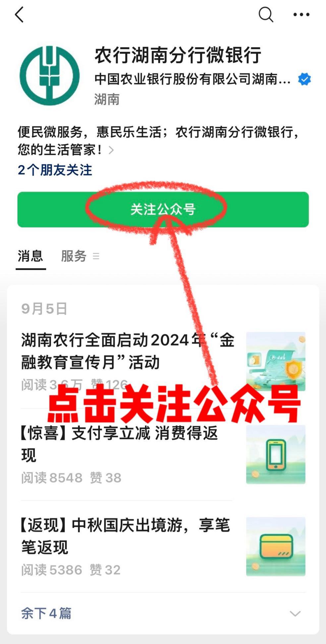Expand the remaining articles chevron arrow
Image resolution: width=326 pixels, height=644 pixels.
[x=295, y=614]
